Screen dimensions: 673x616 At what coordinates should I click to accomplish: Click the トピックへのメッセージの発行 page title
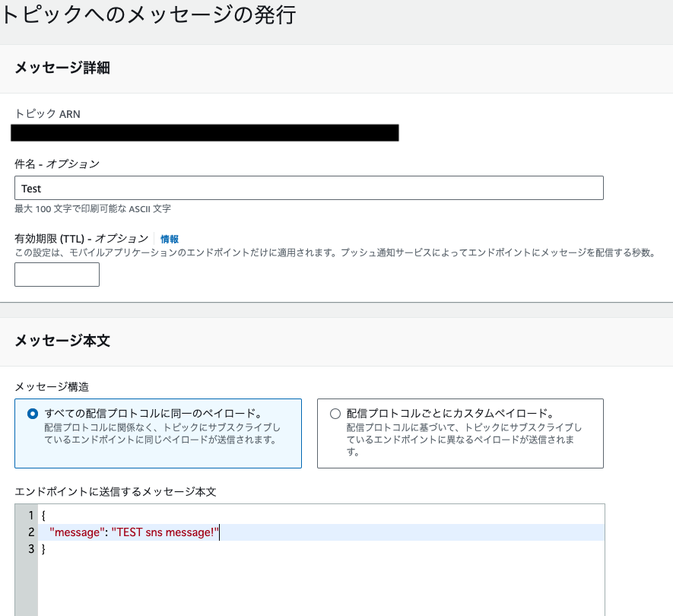pyautogui.click(x=148, y=15)
